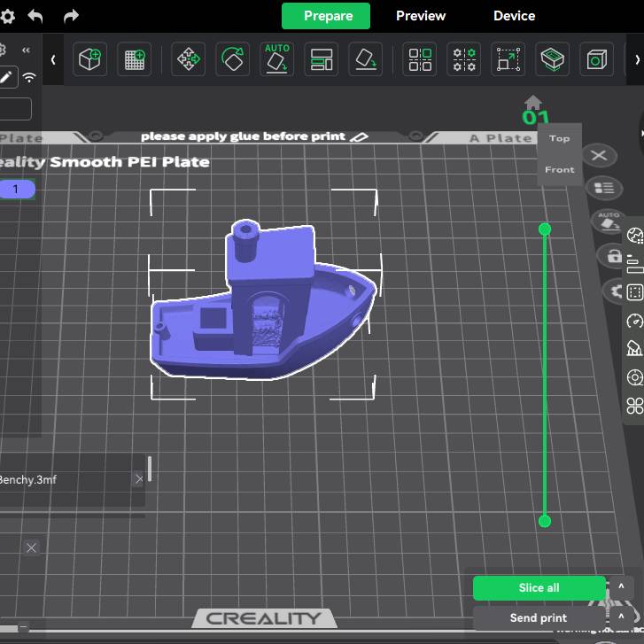Click the Send print button

pyautogui.click(x=539, y=617)
